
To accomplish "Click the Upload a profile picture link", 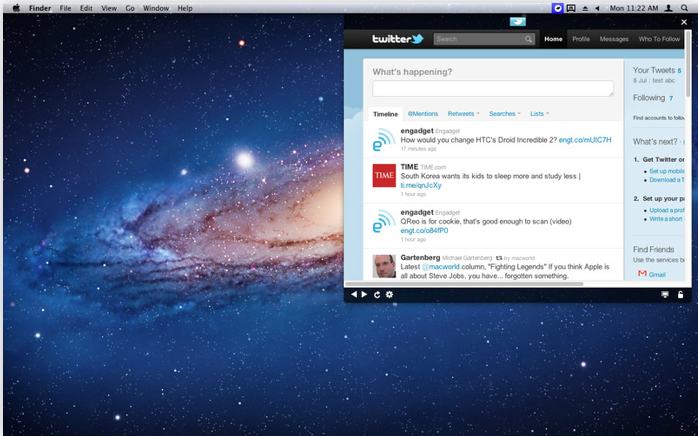I will coord(667,210).
